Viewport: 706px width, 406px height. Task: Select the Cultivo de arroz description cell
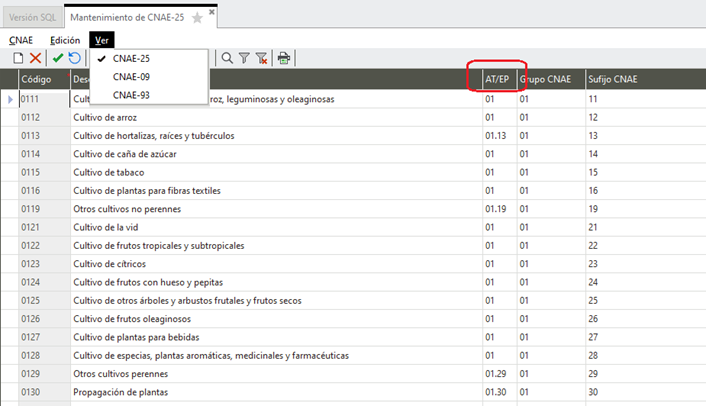pyautogui.click(x=272, y=117)
